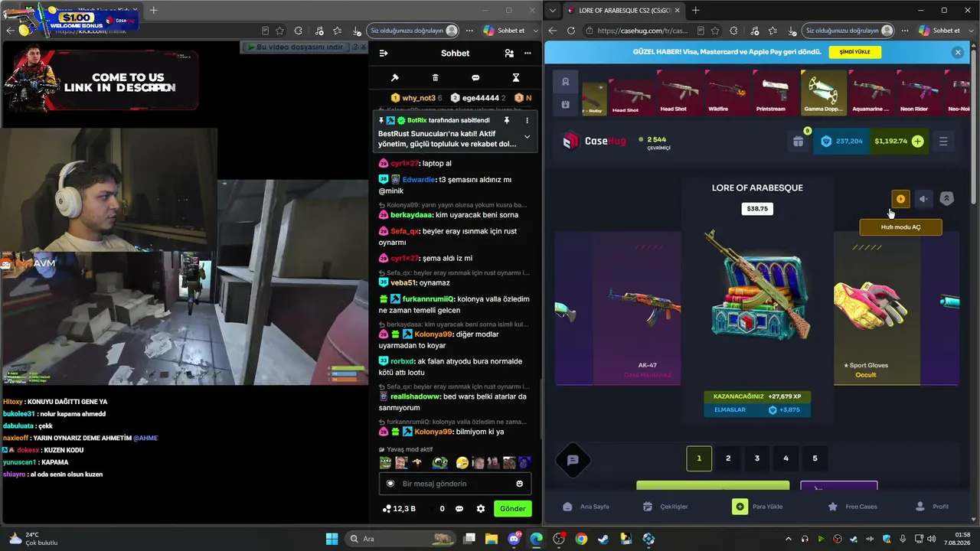This screenshot has width=980, height=551.
Task: Open Discord from the taskbar
Action: [514, 539]
